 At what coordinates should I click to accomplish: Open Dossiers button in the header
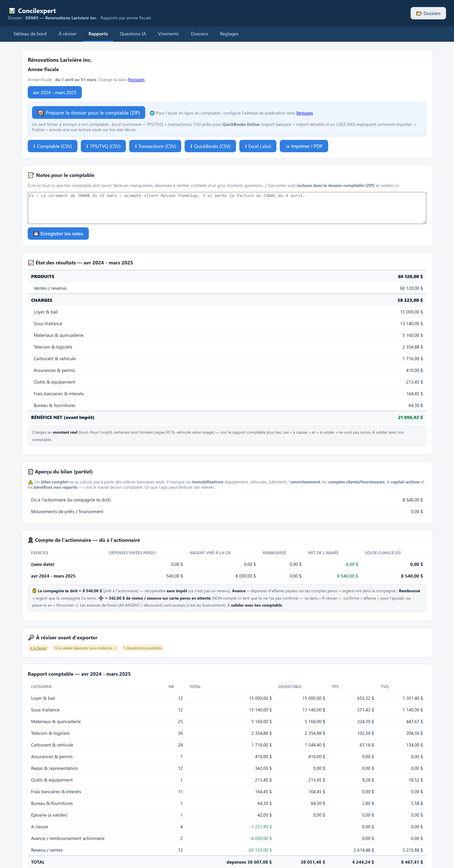tap(428, 14)
